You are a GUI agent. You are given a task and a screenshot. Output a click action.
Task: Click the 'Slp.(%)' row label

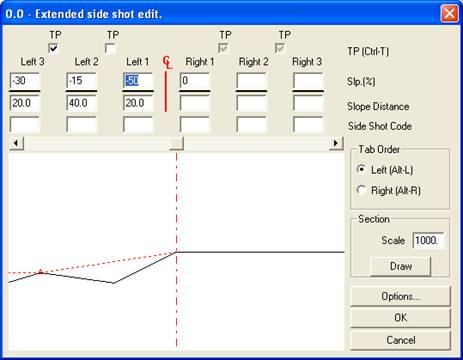361,82
